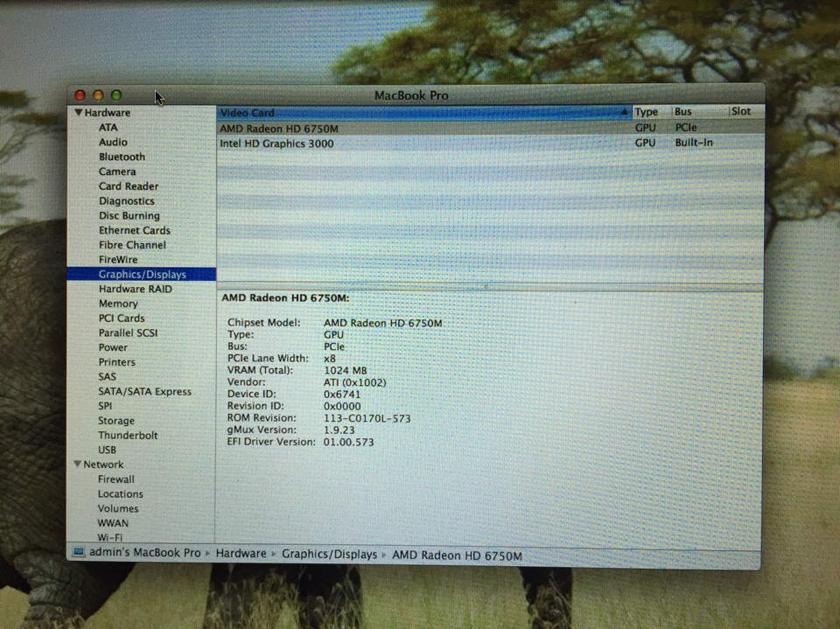Choose Ethernet Cards in hardware list
Viewport: 840px width, 629px height.
tap(134, 231)
